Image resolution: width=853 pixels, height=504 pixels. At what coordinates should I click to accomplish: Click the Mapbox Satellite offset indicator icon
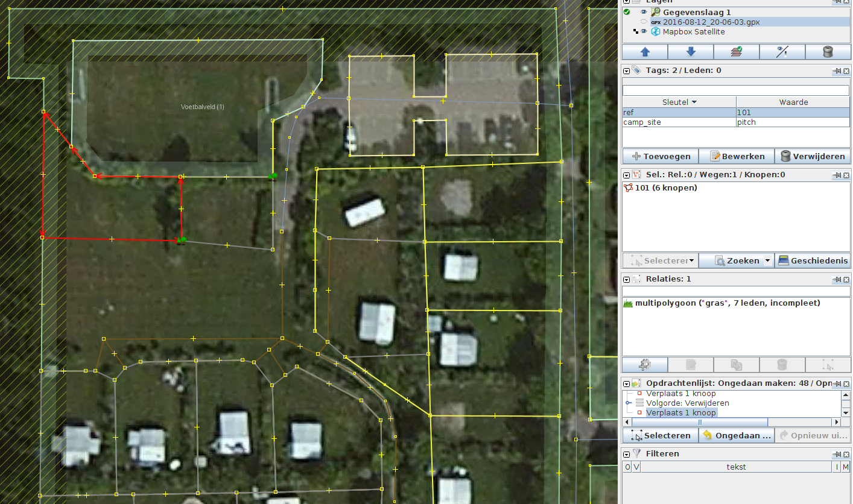(636, 31)
